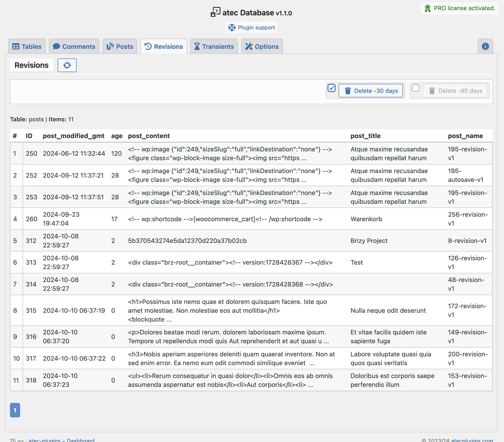Click post name 256-revision-v1
This screenshot has height=442, width=504.
468,219
